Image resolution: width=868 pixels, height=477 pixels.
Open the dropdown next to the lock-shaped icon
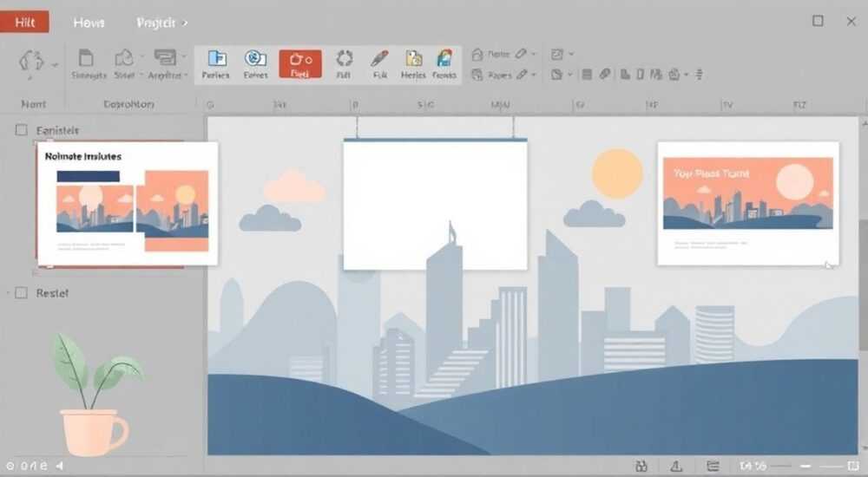687,75
